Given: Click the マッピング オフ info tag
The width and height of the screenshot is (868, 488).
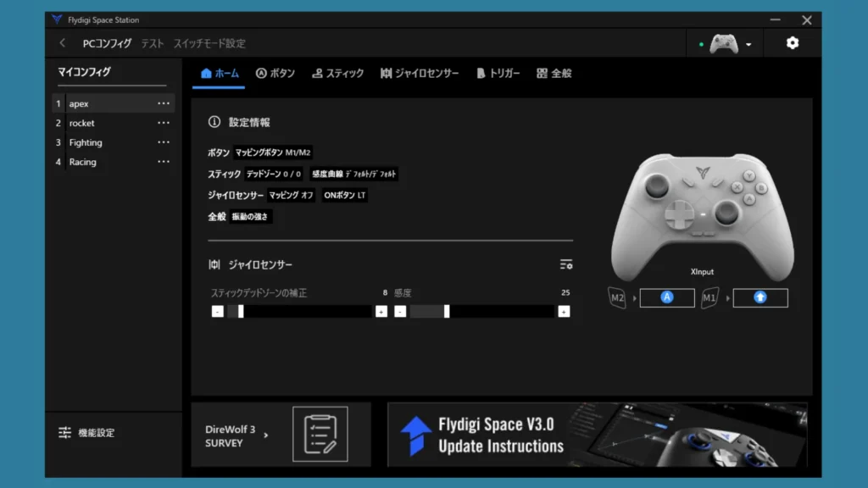Looking at the screenshot, I should click(292, 196).
